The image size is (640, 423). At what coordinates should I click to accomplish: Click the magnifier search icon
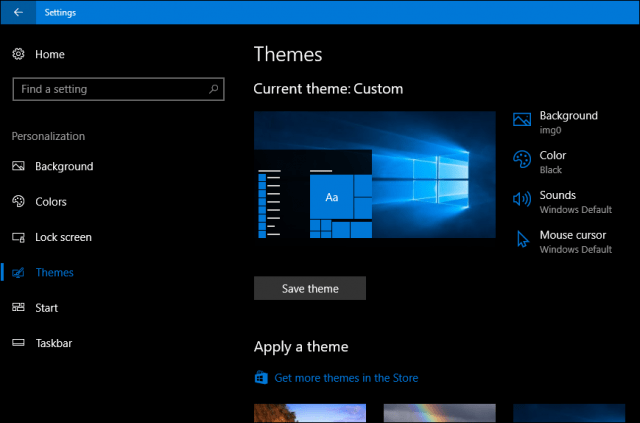pyautogui.click(x=213, y=89)
